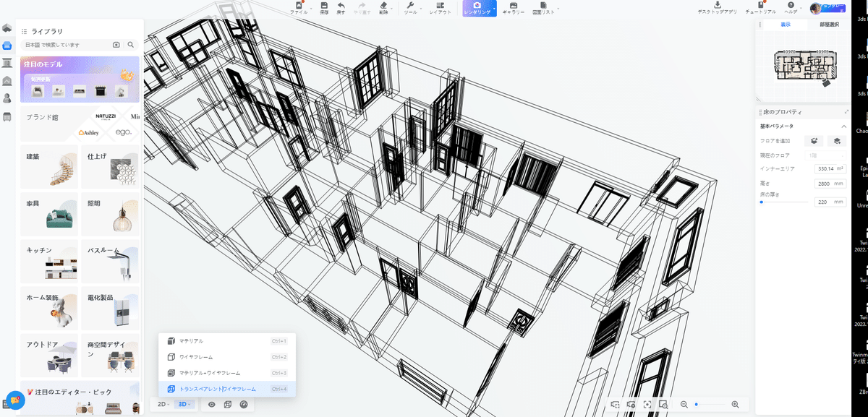Expand the 削除 dropdown arrow

coord(393,9)
